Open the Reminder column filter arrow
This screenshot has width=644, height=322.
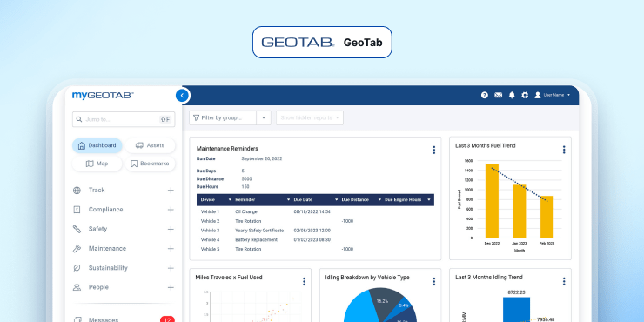pyautogui.click(x=288, y=200)
